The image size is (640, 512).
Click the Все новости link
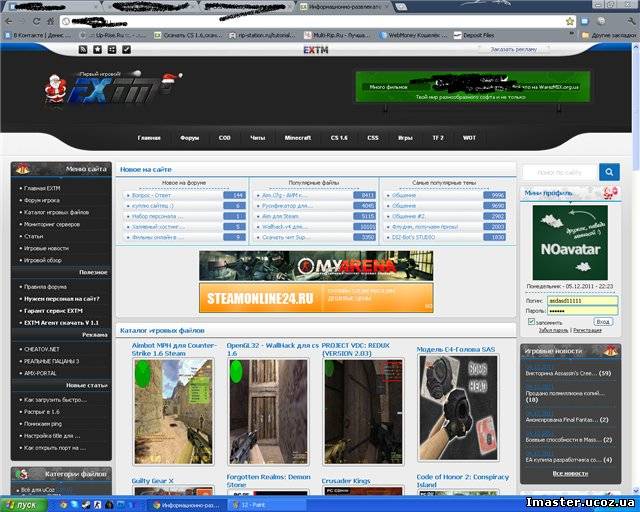570,473
